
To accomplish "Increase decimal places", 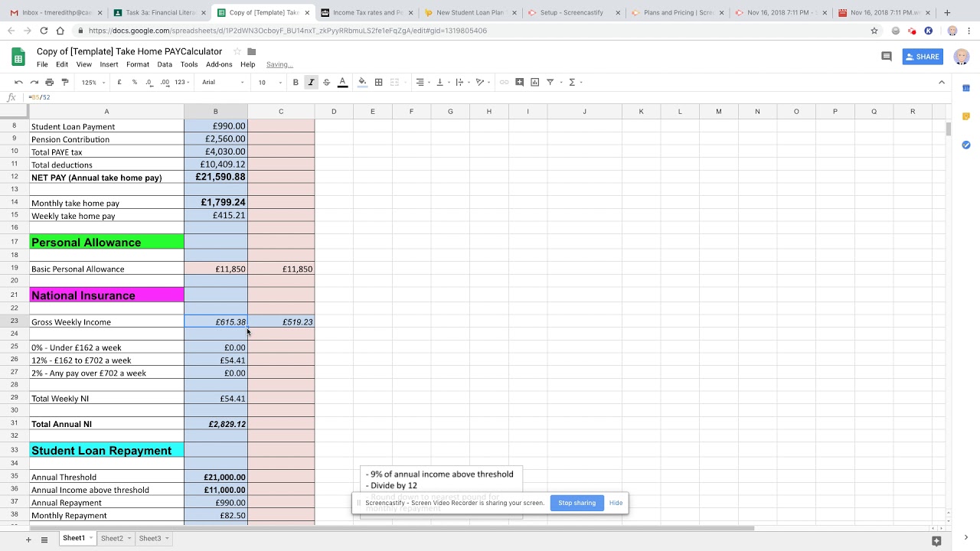I will click(x=165, y=82).
